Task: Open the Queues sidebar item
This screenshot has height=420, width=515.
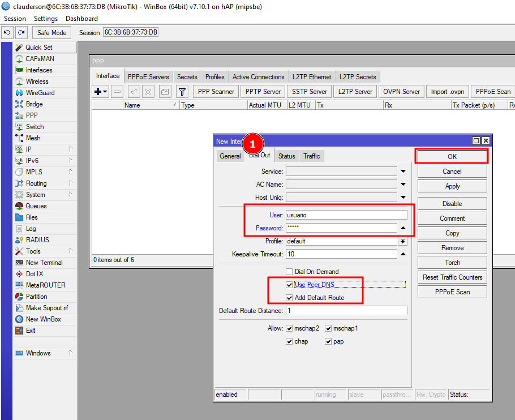Action: click(36, 206)
